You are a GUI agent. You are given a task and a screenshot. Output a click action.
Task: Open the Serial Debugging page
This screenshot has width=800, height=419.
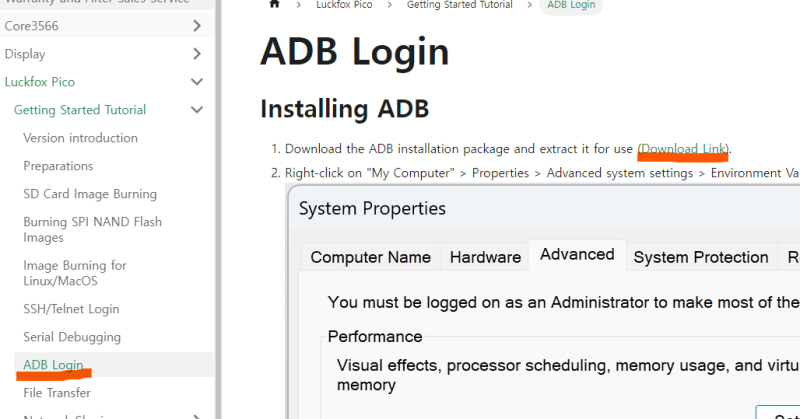pos(72,337)
